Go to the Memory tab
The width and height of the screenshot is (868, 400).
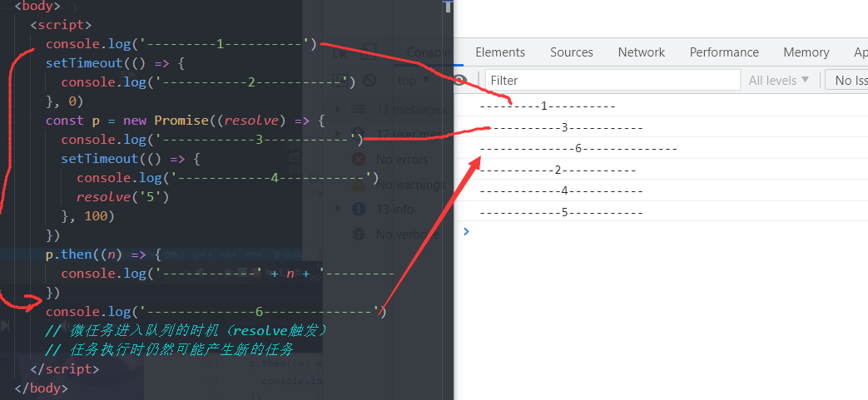point(806,52)
